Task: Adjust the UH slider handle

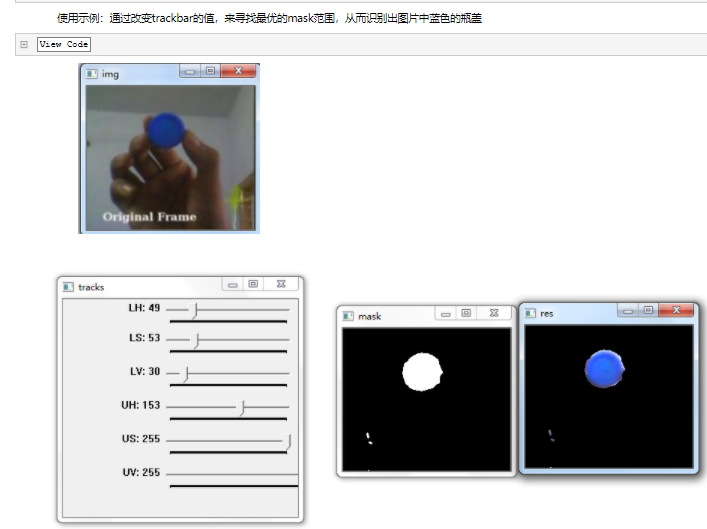Action: click(x=241, y=408)
